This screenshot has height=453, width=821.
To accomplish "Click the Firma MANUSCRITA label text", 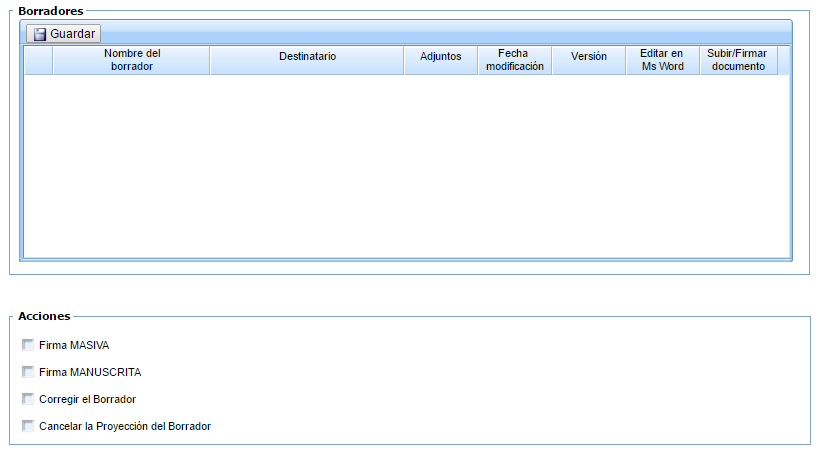I will tap(90, 372).
